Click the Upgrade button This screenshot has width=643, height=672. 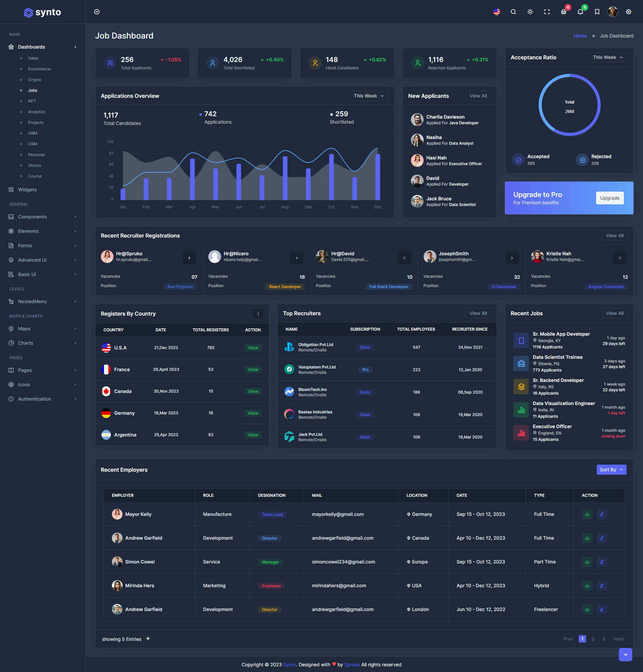610,198
